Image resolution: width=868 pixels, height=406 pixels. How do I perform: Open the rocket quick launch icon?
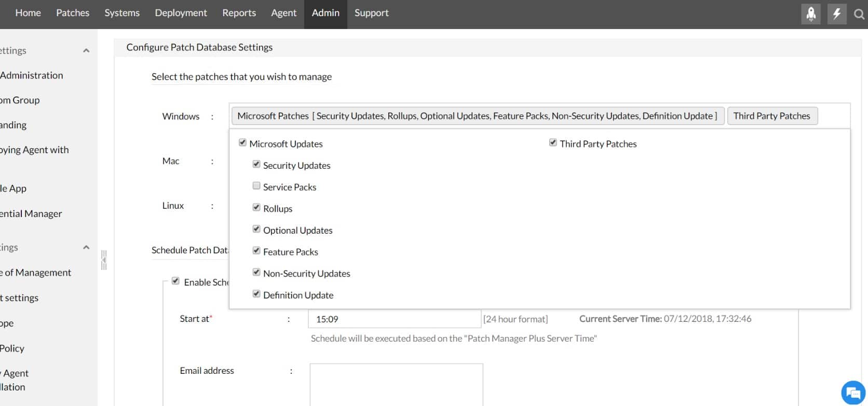pyautogui.click(x=811, y=14)
